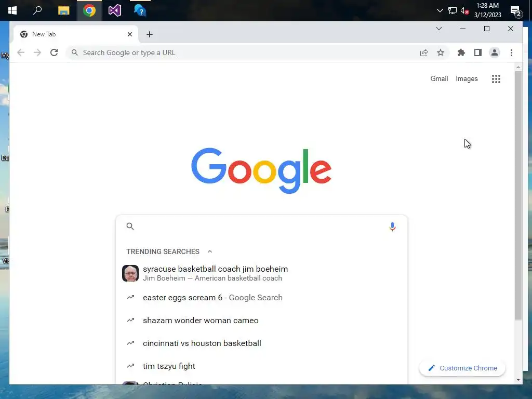Image resolution: width=532 pixels, height=399 pixels.
Task: Click the muted volume tray icon
Action: point(465,10)
